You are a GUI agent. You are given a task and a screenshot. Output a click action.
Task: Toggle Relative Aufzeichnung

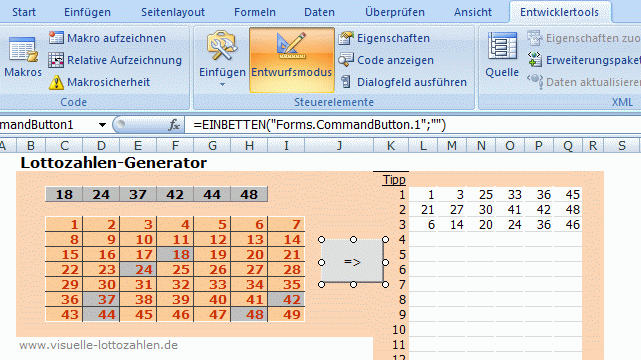[x=115, y=60]
